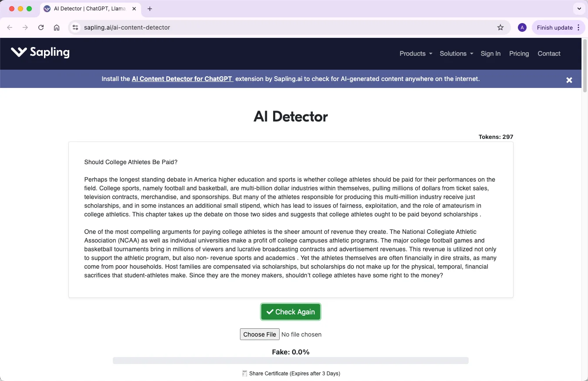Click Finish update button
The image size is (588, 381).
click(554, 27)
